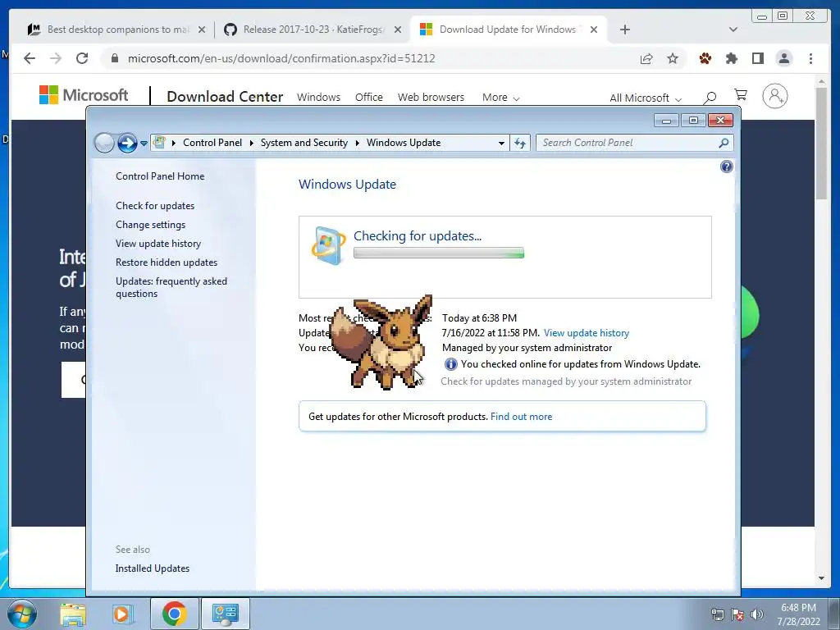Click the Control Panel taskbar button
The width and height of the screenshot is (840, 630).
pos(225,614)
